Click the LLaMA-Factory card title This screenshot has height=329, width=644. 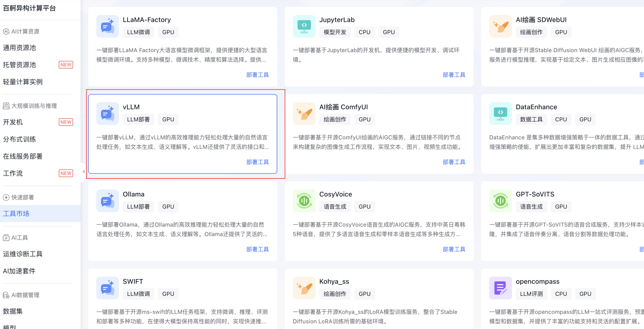tap(147, 20)
